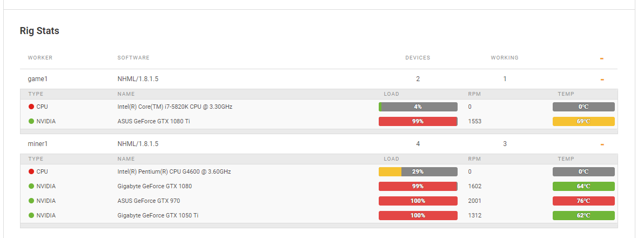Click the green status dot for GTX 1080 Ti
Image resolution: width=644 pixels, height=238 pixels.
pos(31,121)
